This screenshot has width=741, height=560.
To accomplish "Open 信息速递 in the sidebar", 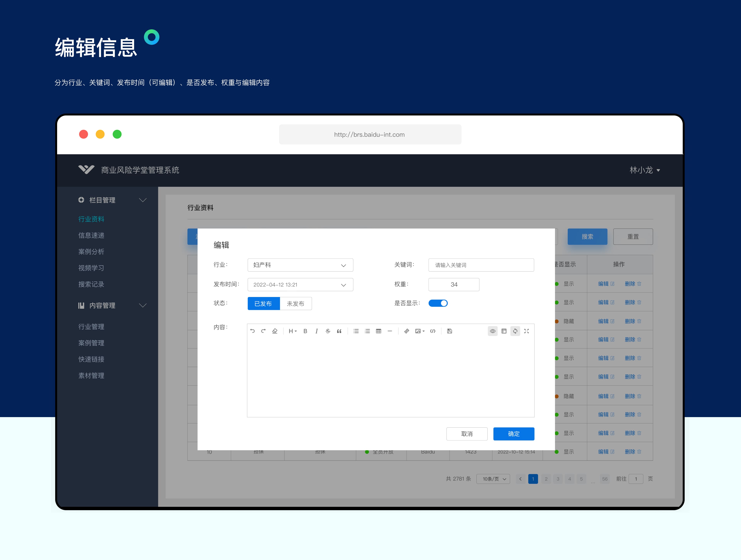I will (x=91, y=235).
